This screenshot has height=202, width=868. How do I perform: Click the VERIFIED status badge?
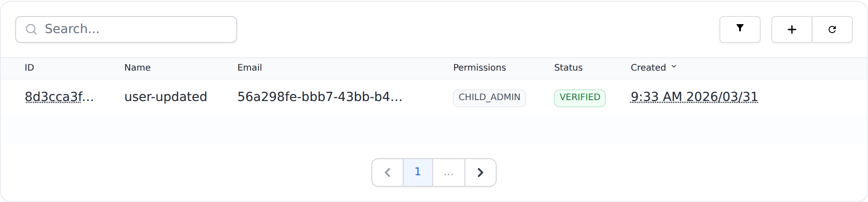tap(579, 97)
